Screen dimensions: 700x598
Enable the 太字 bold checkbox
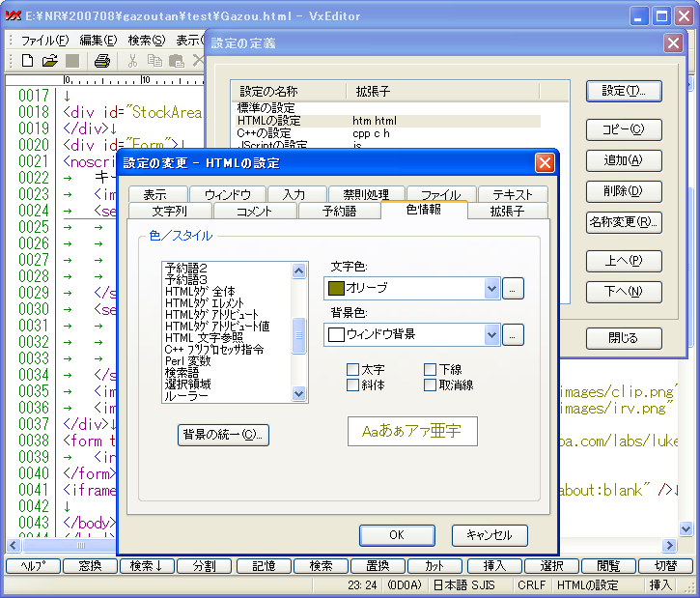tap(352, 369)
